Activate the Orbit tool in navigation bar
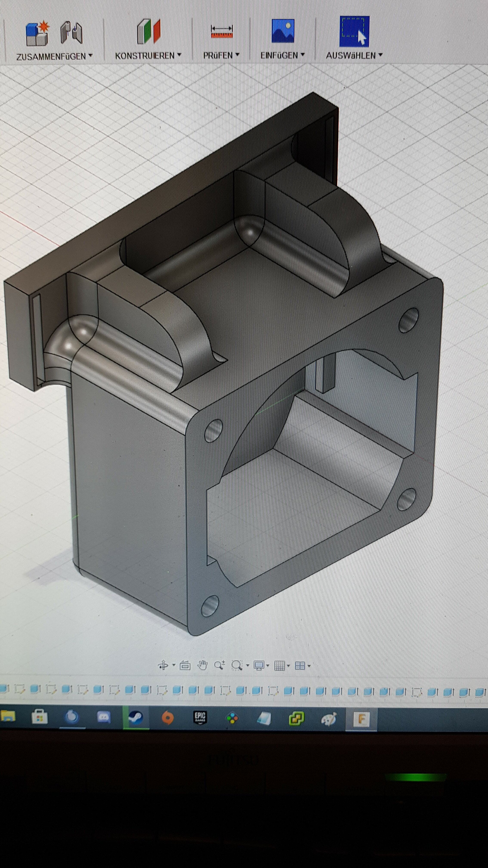Viewport: 488px width, 868px height. [163, 665]
